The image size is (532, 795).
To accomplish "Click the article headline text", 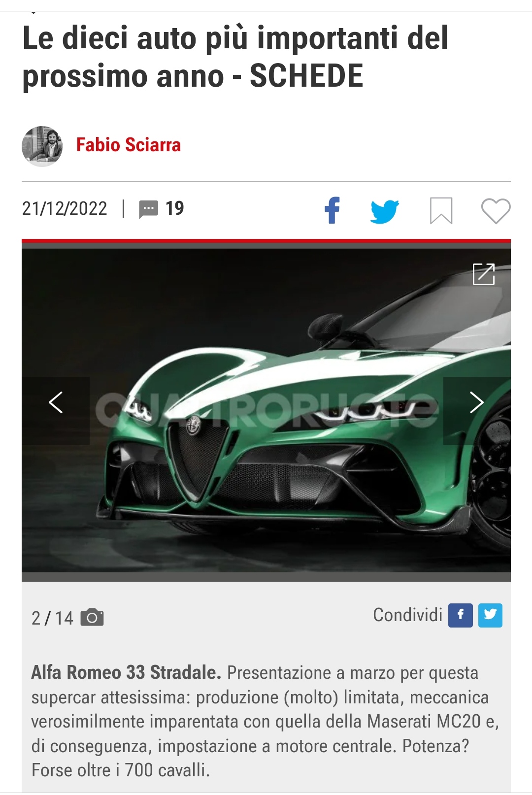I will coord(235,57).
